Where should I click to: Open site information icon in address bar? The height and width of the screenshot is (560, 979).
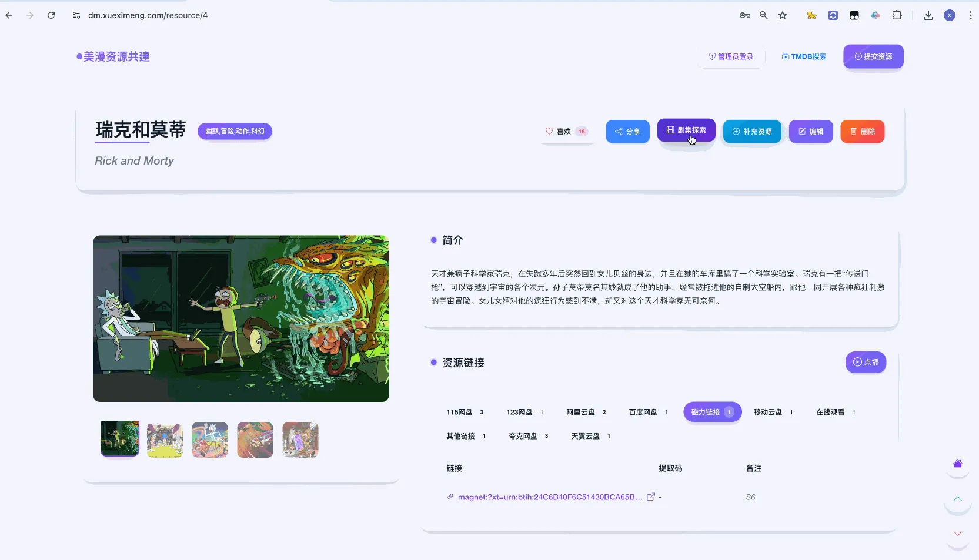point(76,15)
